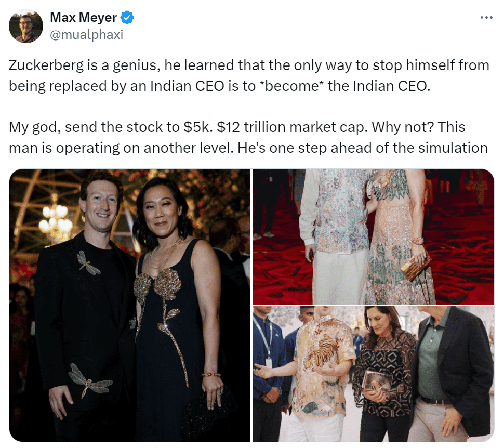Viewport: 504px width, 448px height.
Task: Click the lower dragonfly embellishment on jacket
Action: coord(90,380)
